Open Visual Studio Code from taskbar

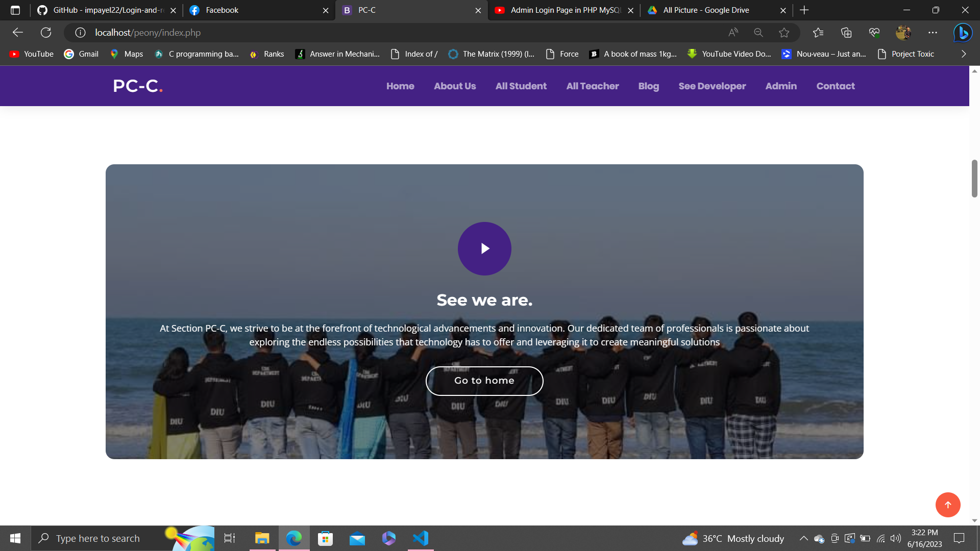pos(421,538)
